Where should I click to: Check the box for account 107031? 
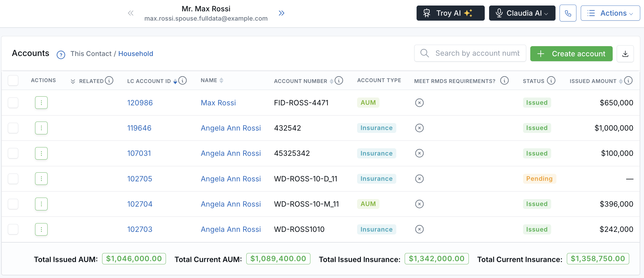tap(13, 153)
